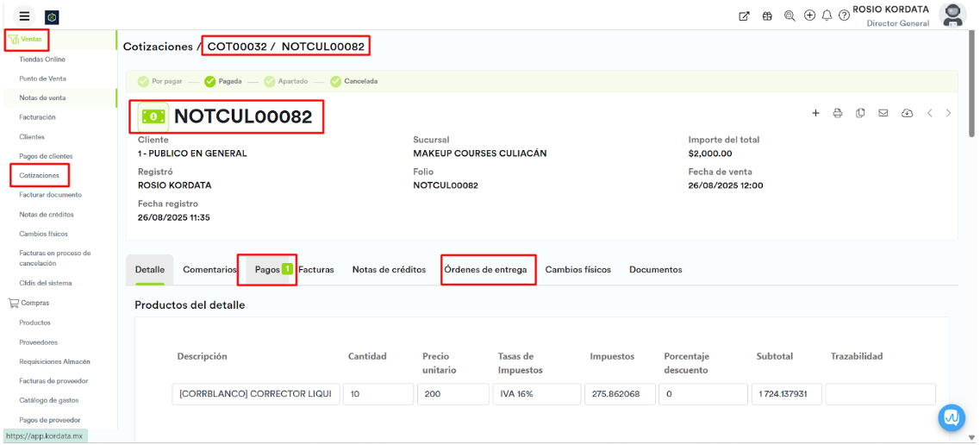
Task: Click the search magnifier icon in header
Action: (790, 16)
